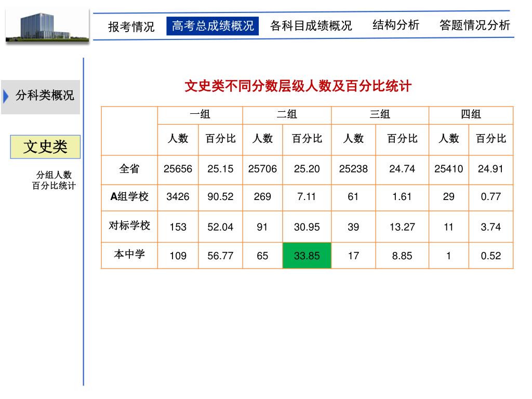
Task: Click the cell with value 25410
Action: (x=448, y=170)
